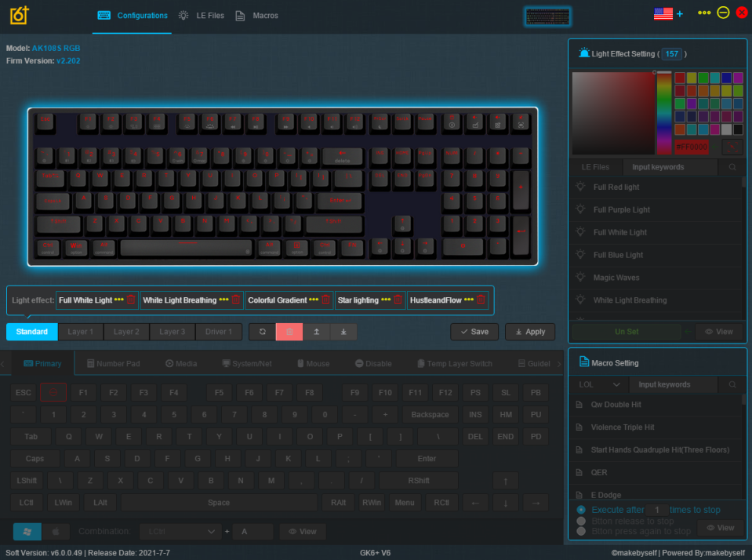The image size is (752, 560).
Task: Select the Apple mode icon at the bottom
Action: pyautogui.click(x=55, y=531)
